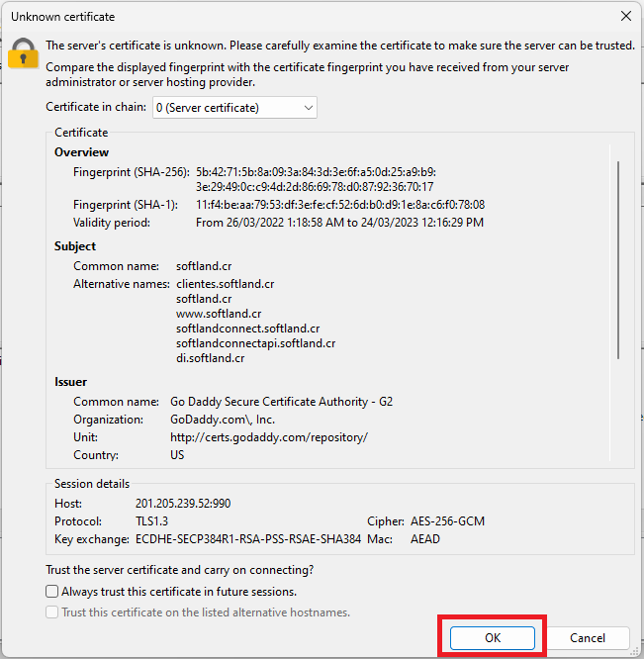Click alternative name di.softland.cr
Screen dimensions: 644x659
click(x=210, y=358)
